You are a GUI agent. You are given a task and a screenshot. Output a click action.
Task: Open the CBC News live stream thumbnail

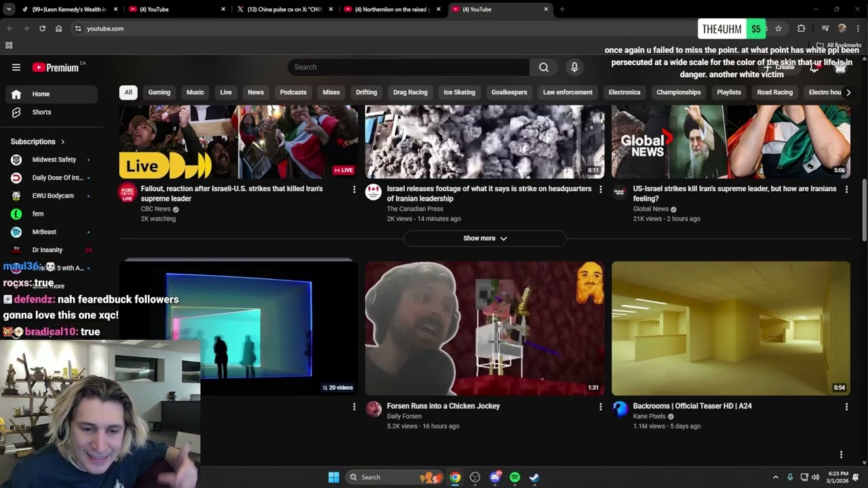coord(239,142)
